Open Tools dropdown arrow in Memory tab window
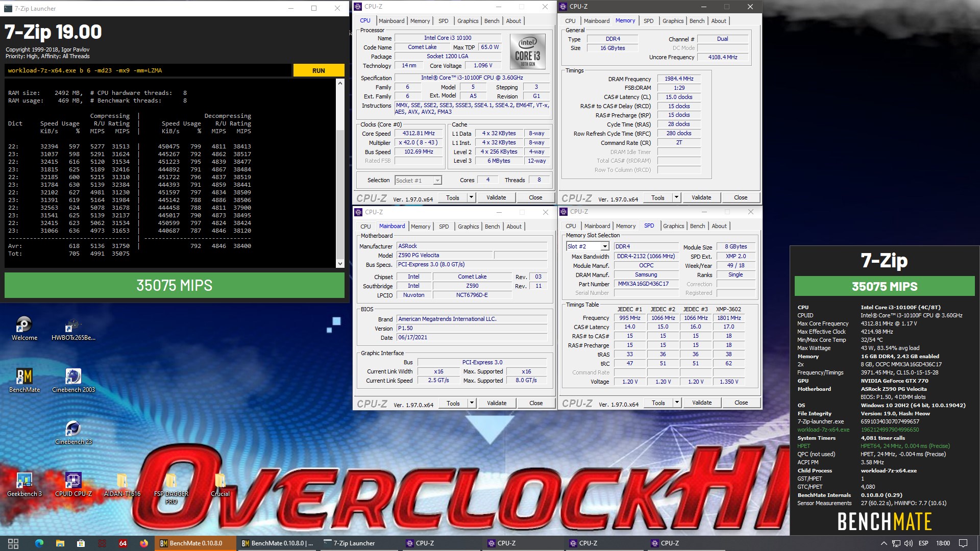Image resolution: width=980 pixels, height=551 pixels. [x=676, y=197]
